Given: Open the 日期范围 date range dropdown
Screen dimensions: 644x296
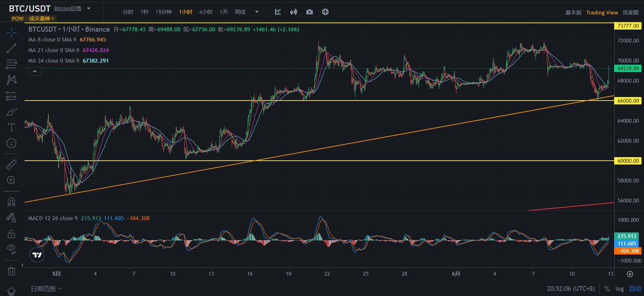Looking at the screenshot, I should [46, 288].
